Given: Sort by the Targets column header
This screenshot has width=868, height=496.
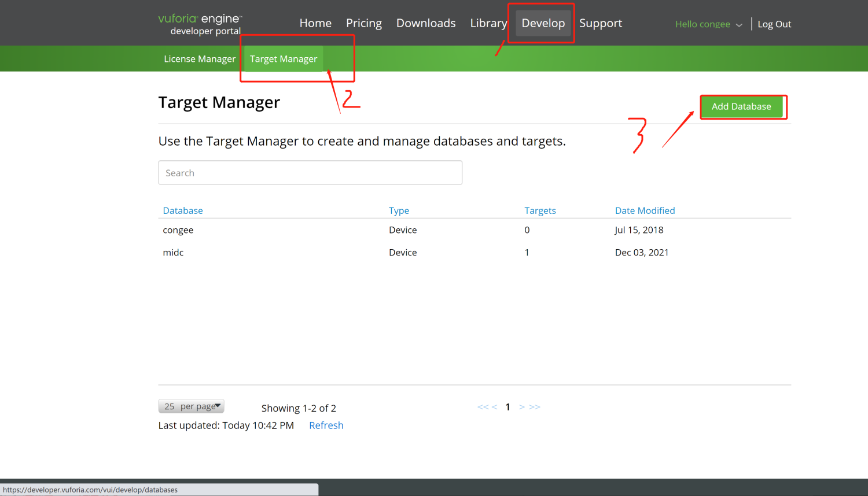Looking at the screenshot, I should 540,210.
